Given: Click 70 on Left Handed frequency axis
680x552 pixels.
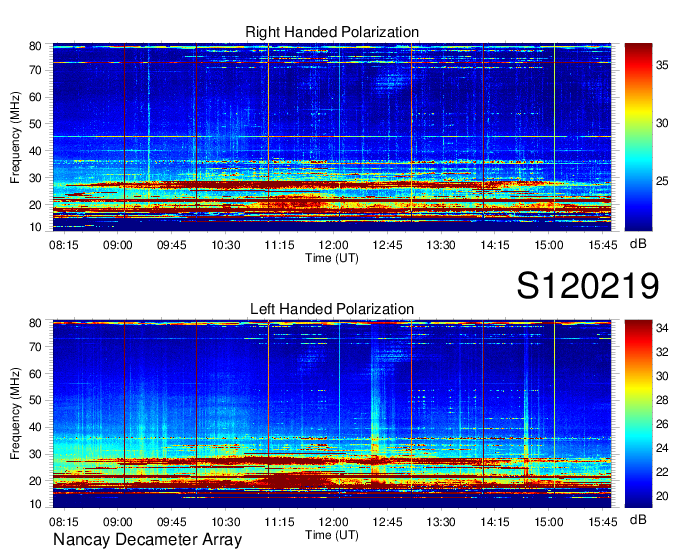Looking at the screenshot, I should click(35, 347).
